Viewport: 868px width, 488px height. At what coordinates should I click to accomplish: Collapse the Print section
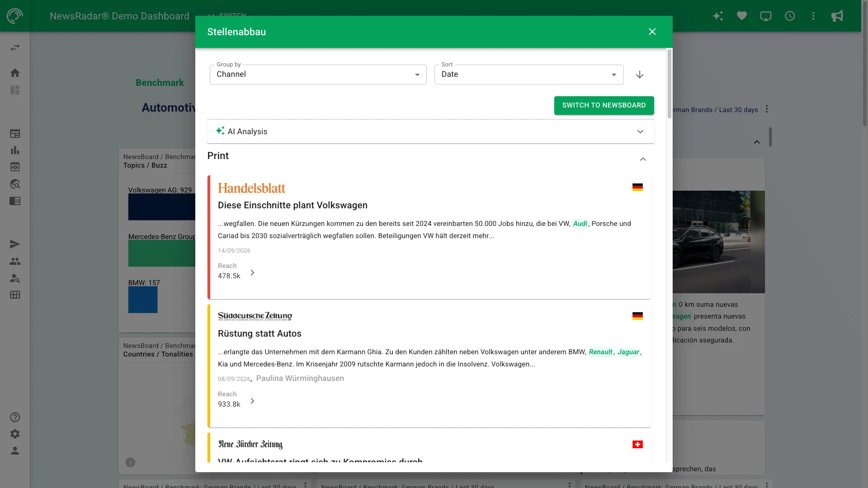(x=643, y=159)
